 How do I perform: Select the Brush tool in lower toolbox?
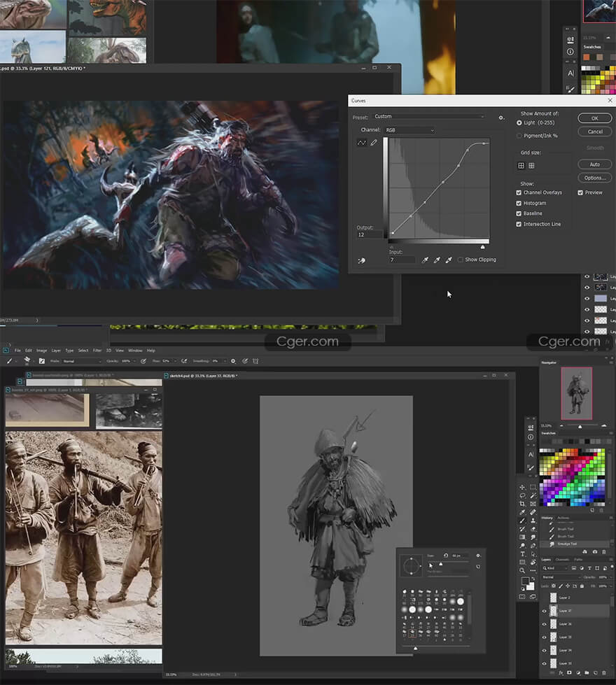click(x=522, y=521)
